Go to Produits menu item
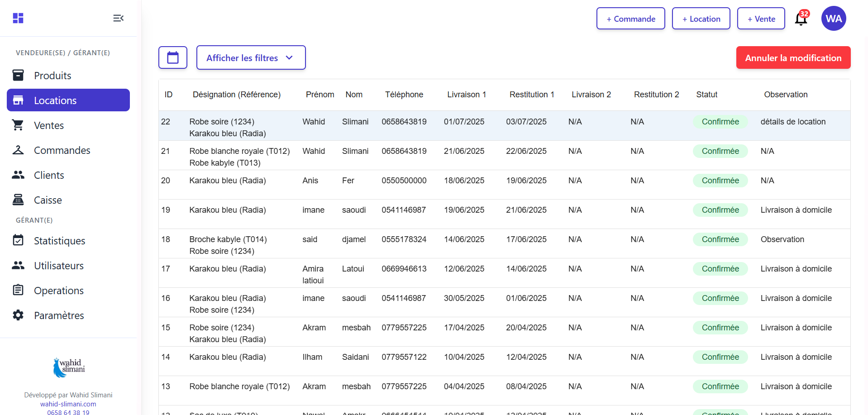The width and height of the screenshot is (868, 415). pos(68,75)
